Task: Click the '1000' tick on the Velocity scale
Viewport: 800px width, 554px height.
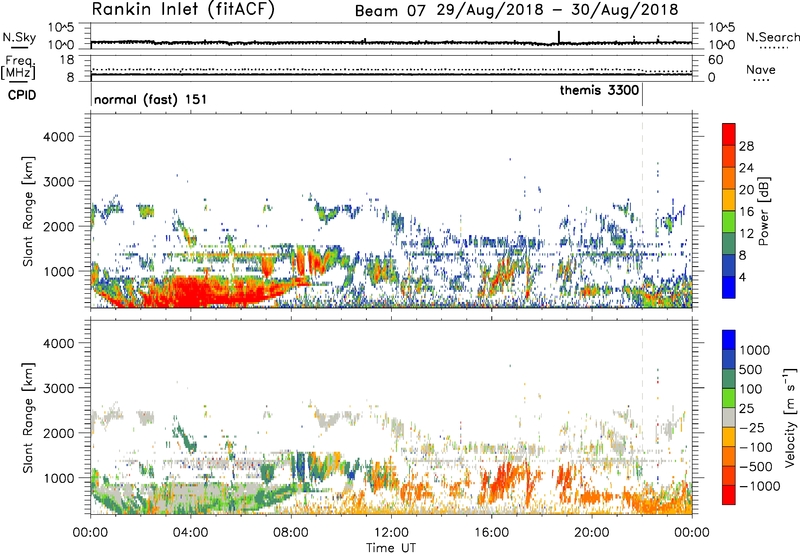Action: click(755, 350)
